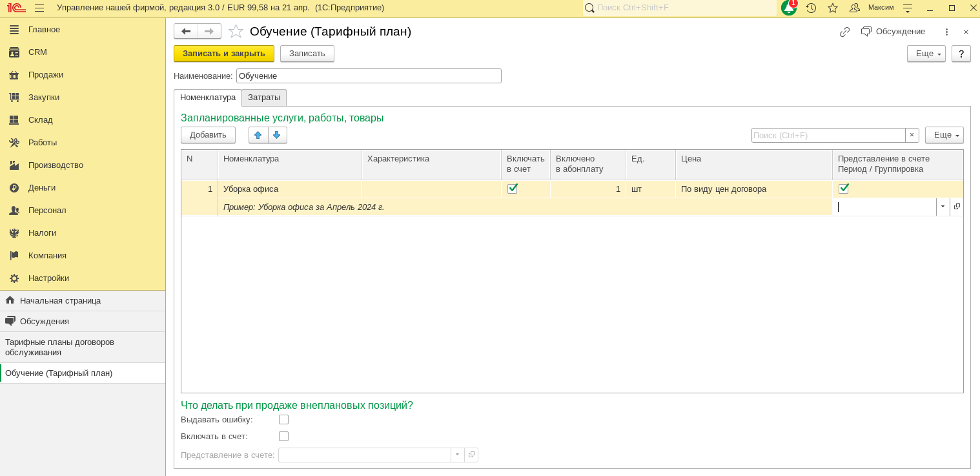Open Продажи section in sidebar
The height and width of the screenshot is (476, 980).
click(83, 74)
